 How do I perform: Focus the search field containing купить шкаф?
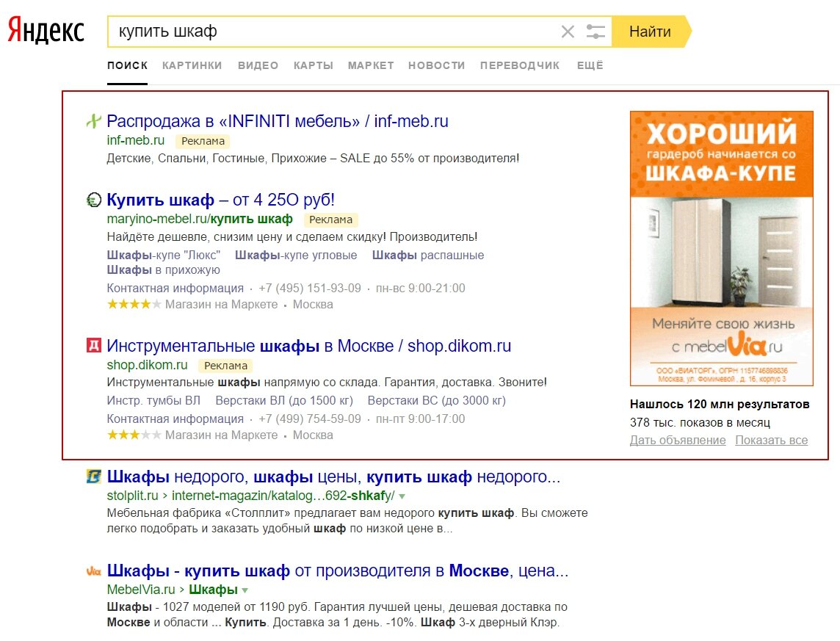pyautogui.click(x=332, y=32)
